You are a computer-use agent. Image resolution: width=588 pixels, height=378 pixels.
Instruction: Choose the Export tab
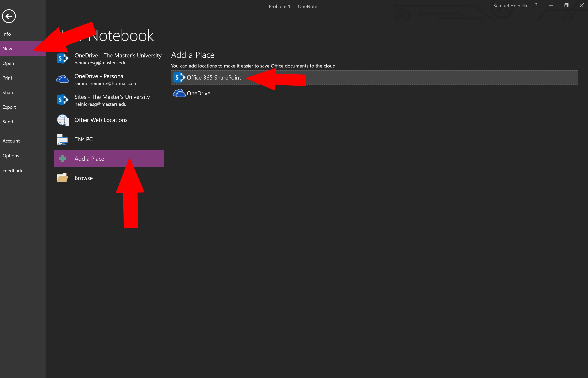click(22, 107)
